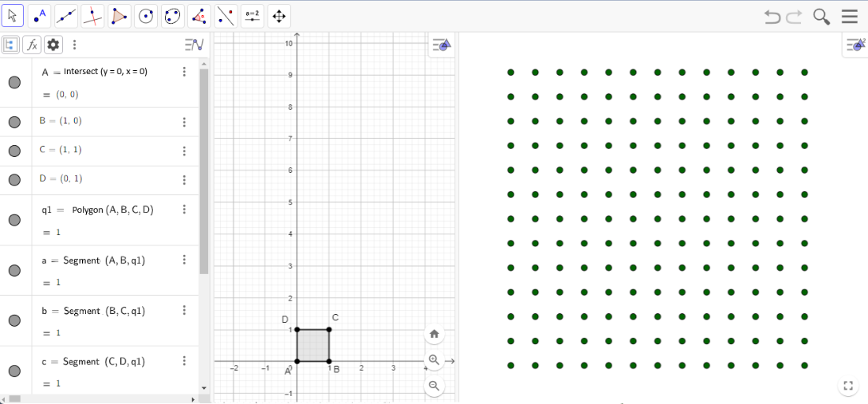This screenshot has height=404, width=868.
Task: Select the Move arrow tool
Action: [13, 16]
